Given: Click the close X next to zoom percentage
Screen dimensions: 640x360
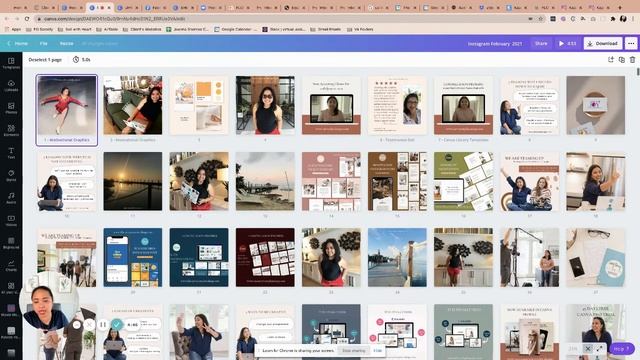Looking at the screenshot, I should [x=587, y=349].
